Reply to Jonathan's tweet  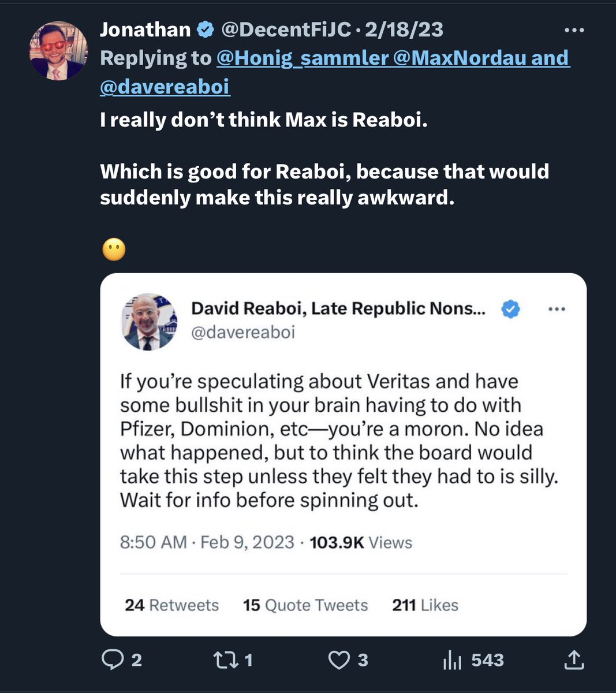(113, 660)
